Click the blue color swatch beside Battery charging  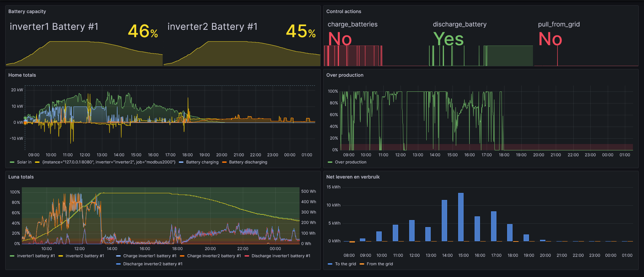point(181,162)
